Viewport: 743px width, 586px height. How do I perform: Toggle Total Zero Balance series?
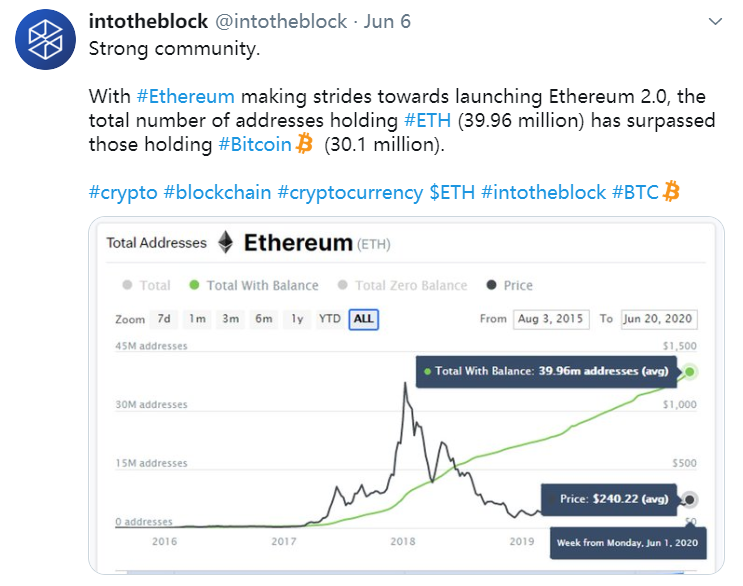[403, 285]
